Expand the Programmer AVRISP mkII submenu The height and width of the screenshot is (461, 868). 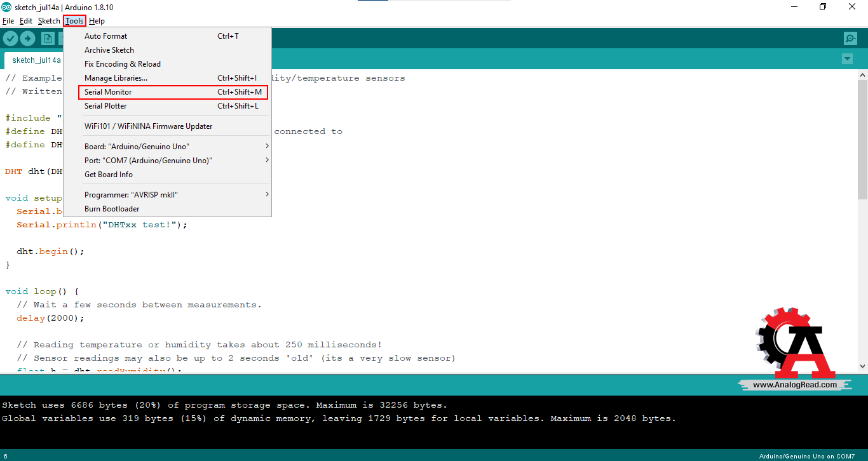[x=167, y=195]
